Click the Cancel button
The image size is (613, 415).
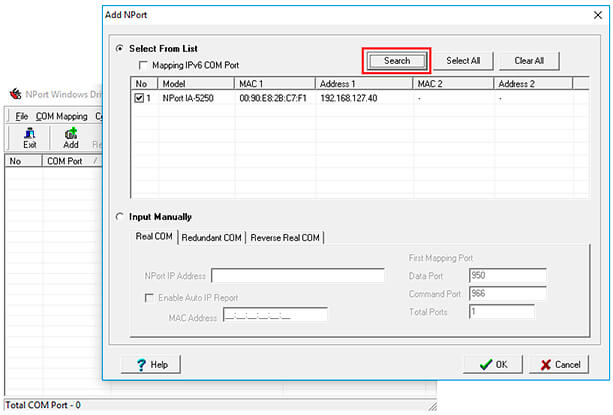pyautogui.click(x=559, y=365)
